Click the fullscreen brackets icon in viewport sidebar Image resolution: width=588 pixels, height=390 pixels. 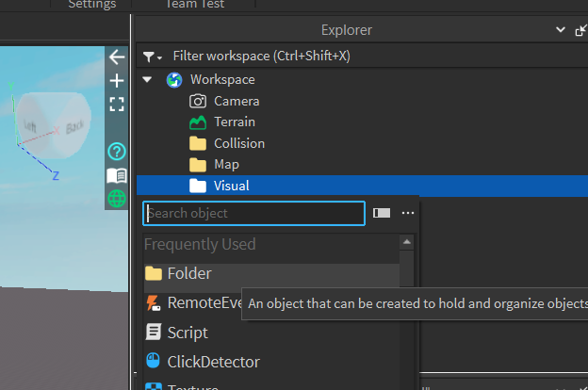tap(117, 105)
